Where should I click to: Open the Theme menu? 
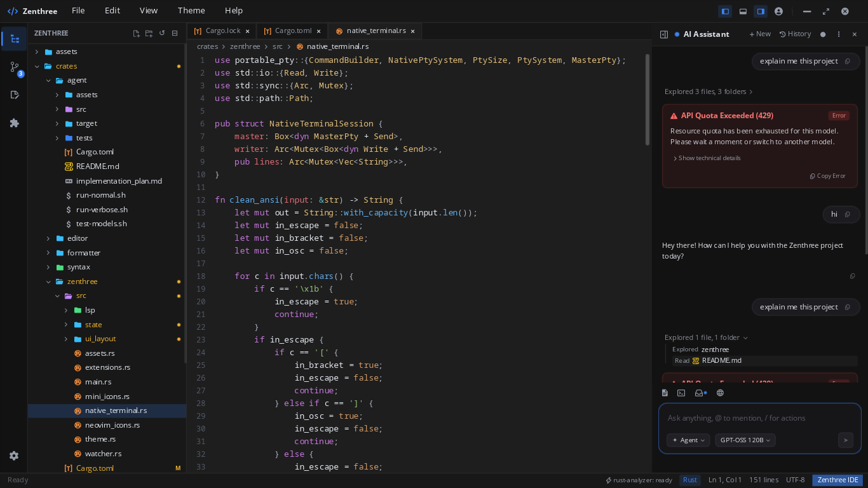pyautogui.click(x=191, y=11)
